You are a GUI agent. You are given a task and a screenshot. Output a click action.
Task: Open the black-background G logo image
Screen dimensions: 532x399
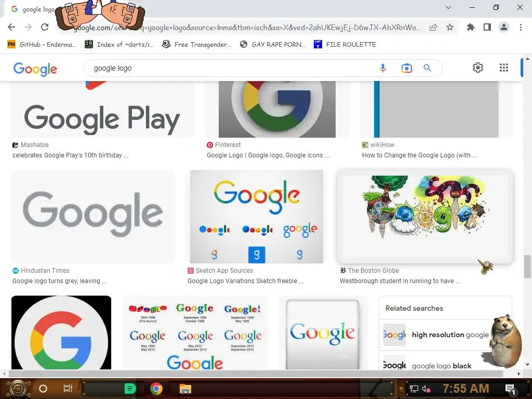[x=61, y=332]
